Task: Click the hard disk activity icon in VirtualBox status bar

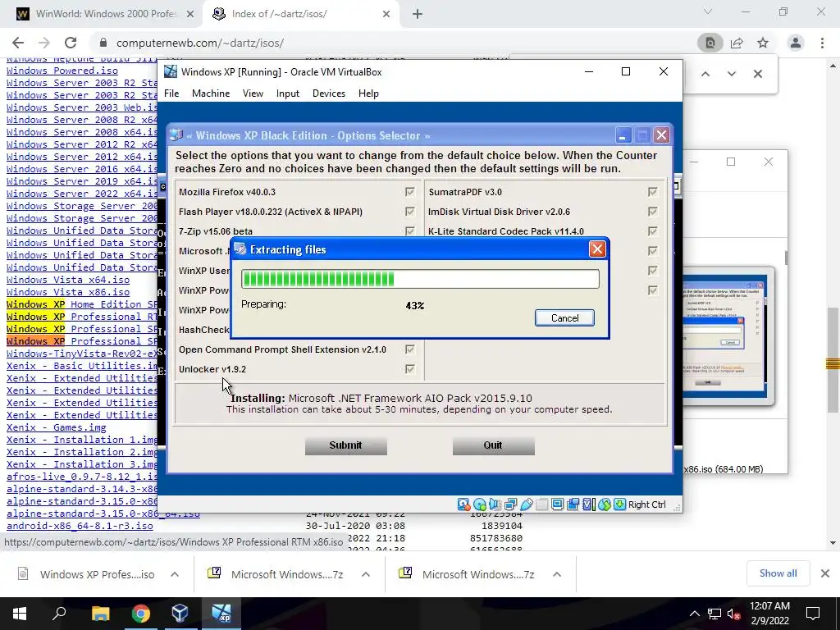Action: [x=463, y=504]
